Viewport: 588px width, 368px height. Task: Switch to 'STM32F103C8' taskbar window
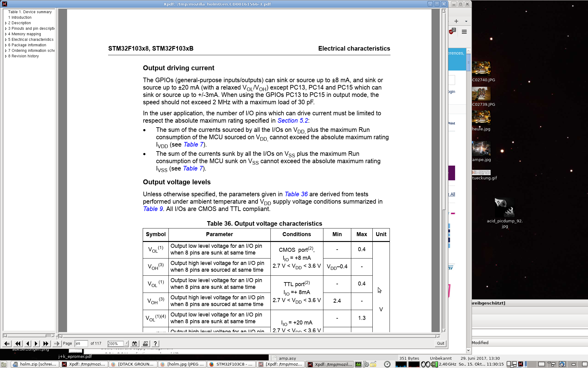pos(232,364)
